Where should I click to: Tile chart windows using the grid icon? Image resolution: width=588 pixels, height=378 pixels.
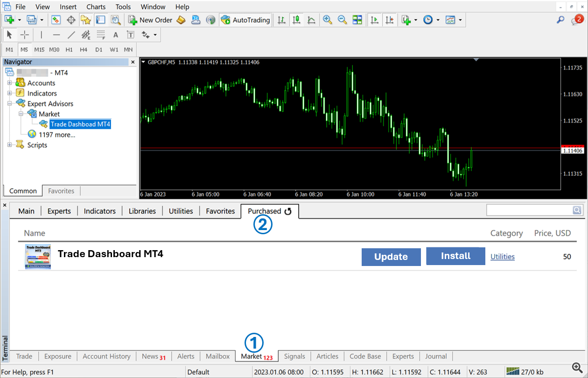pyautogui.click(x=357, y=20)
